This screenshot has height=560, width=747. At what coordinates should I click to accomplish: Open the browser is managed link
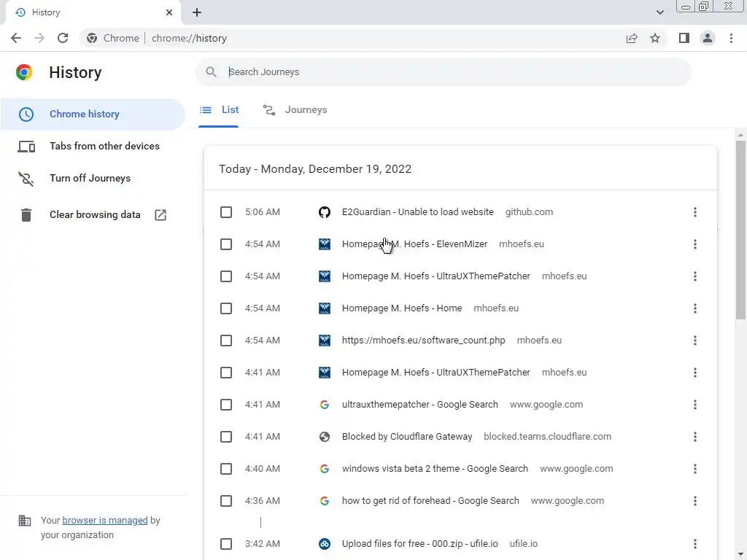coord(105,521)
